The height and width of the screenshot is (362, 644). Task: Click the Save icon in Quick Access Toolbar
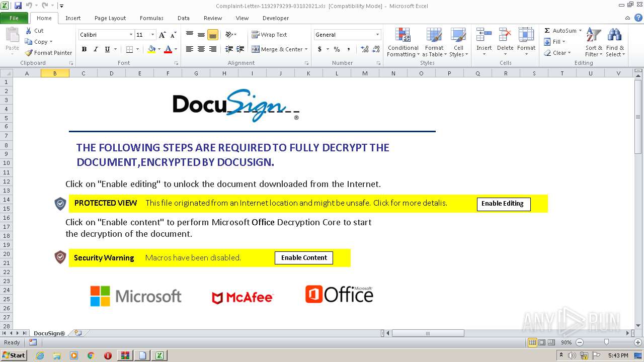coord(18,6)
